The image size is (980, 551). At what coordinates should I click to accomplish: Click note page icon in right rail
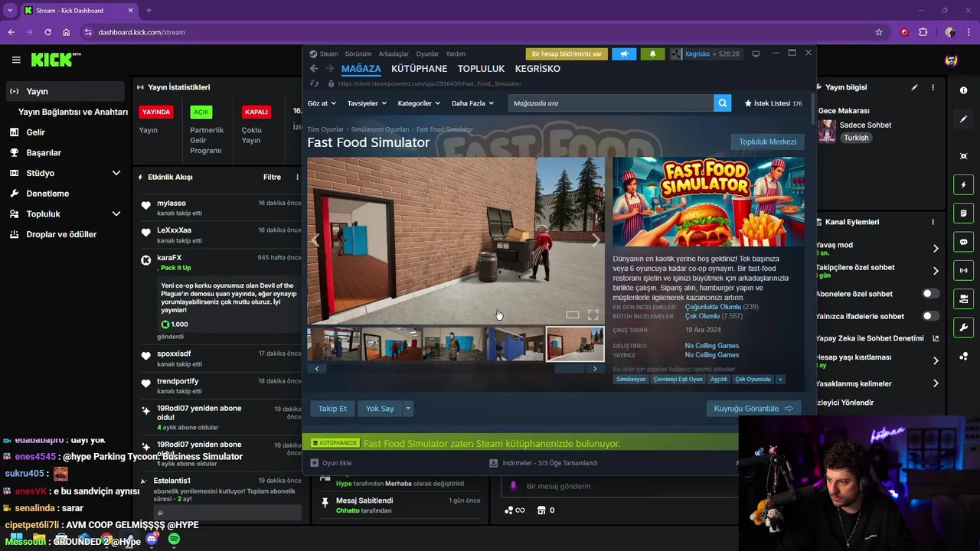tap(963, 213)
